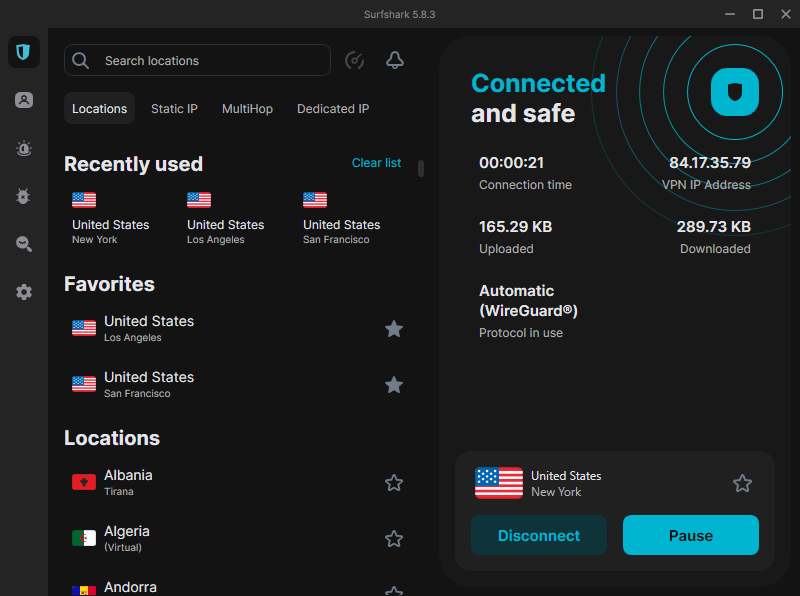Open the VPN shield tab in sidebar
Viewport: 800px width, 596px height.
pyautogui.click(x=23, y=52)
